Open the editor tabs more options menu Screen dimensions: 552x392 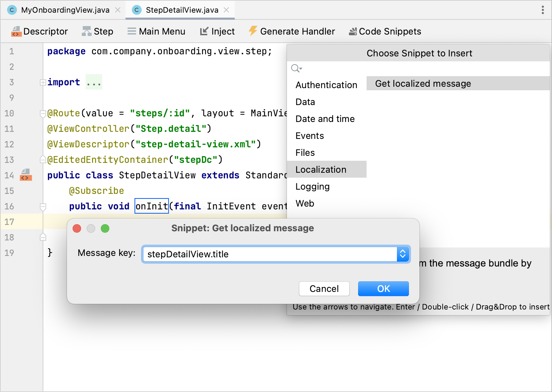(x=542, y=10)
